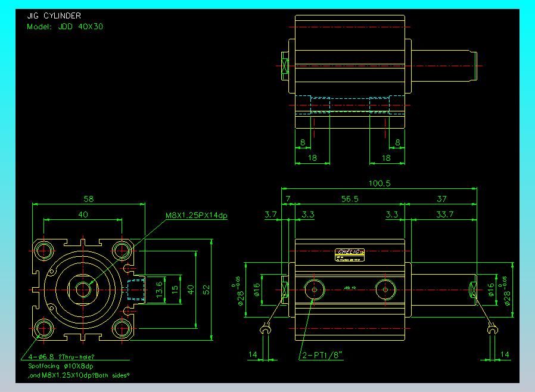Click the 37 rod extension dimension

pos(441,199)
